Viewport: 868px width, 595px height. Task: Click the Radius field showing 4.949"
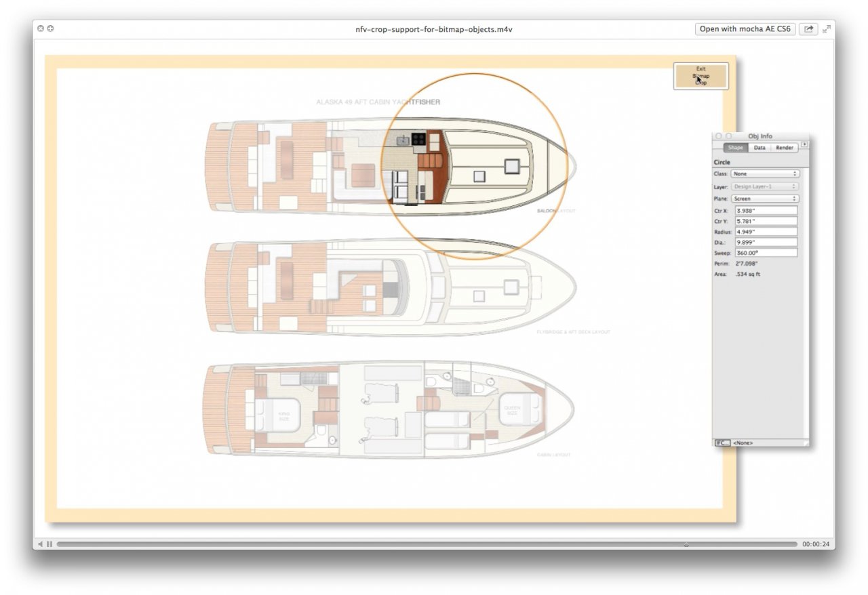click(766, 232)
